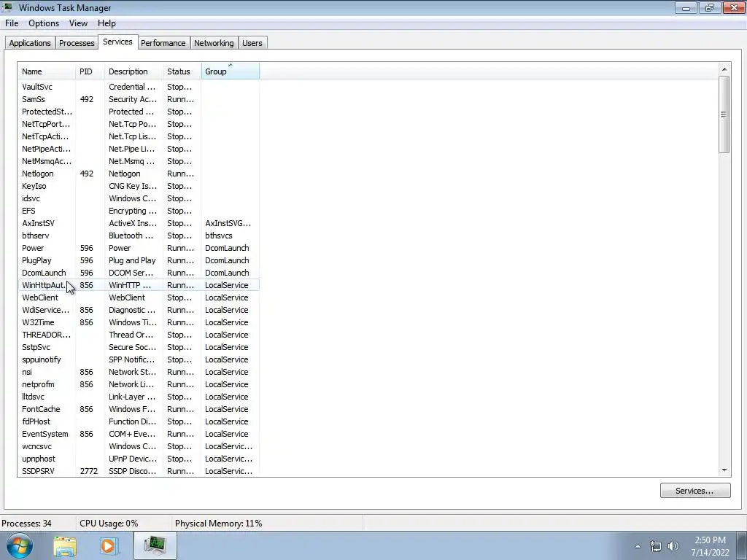Select the netprofm service
The width and height of the screenshot is (747, 560).
coord(38,384)
